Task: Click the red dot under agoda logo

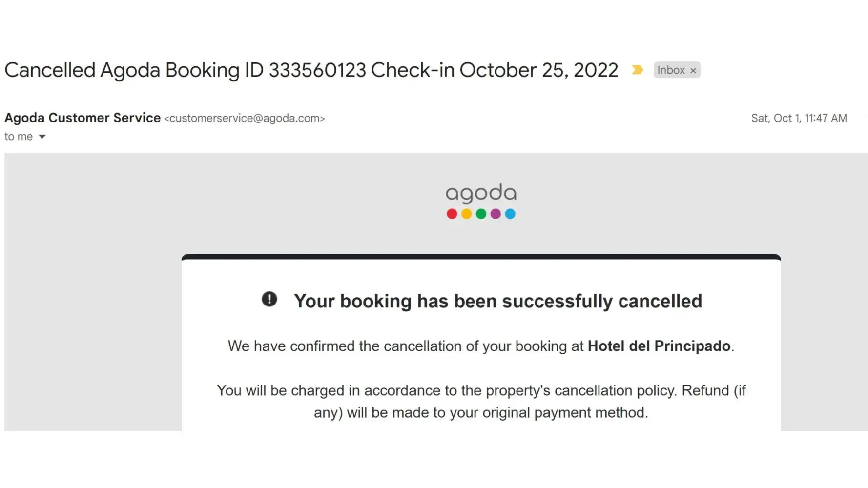Action: coord(452,214)
